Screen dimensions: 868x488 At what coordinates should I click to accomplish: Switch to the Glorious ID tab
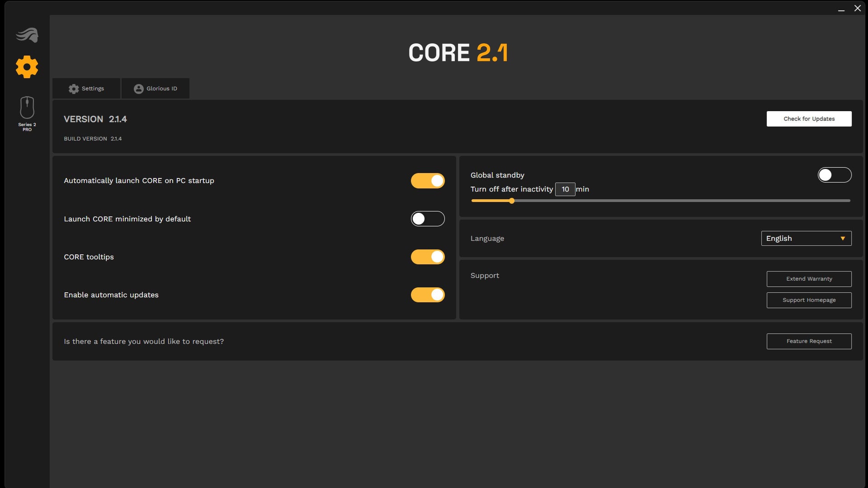155,88
